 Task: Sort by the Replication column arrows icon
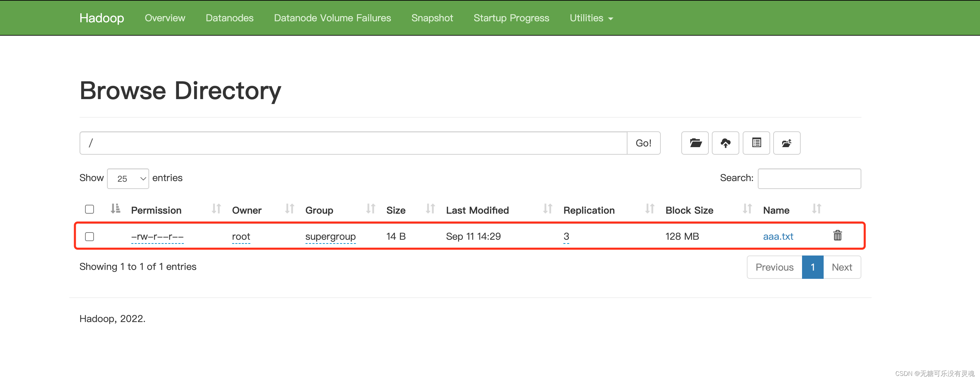click(649, 209)
